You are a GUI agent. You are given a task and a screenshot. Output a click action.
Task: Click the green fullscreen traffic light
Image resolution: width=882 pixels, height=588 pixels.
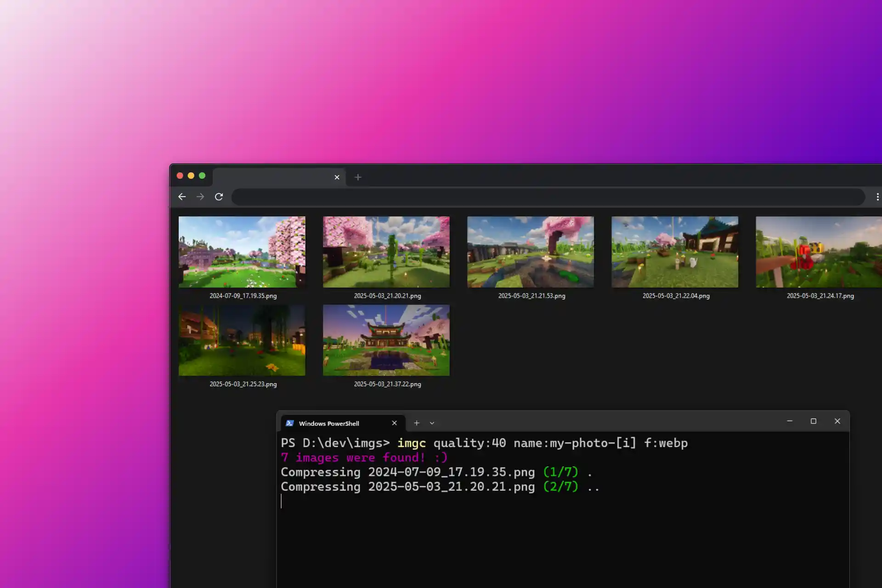(x=202, y=175)
